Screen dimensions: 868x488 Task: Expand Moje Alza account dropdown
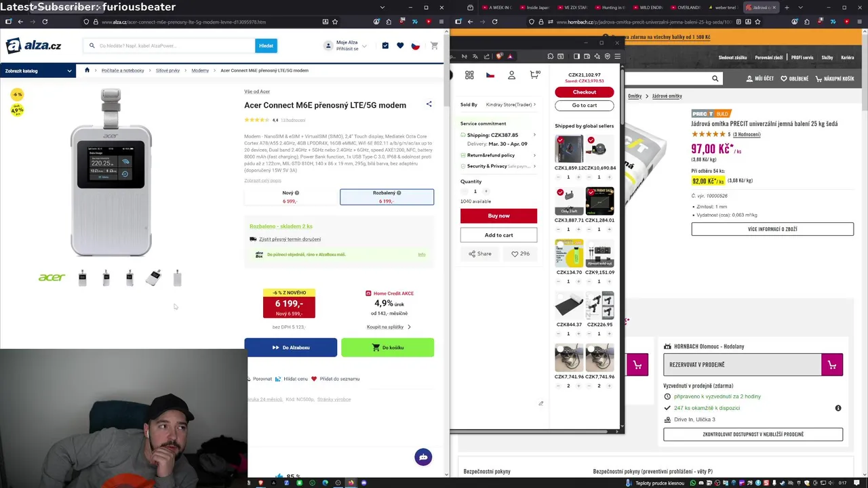coord(364,46)
